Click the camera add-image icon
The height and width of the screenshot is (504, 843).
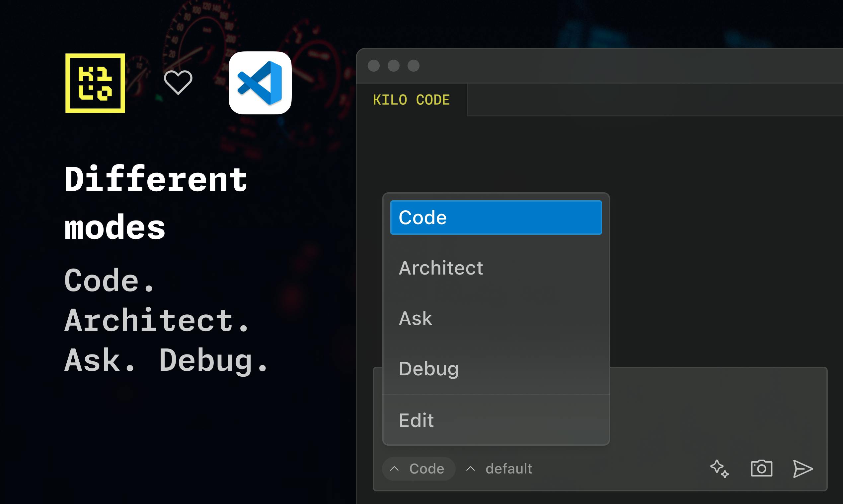pyautogui.click(x=761, y=469)
